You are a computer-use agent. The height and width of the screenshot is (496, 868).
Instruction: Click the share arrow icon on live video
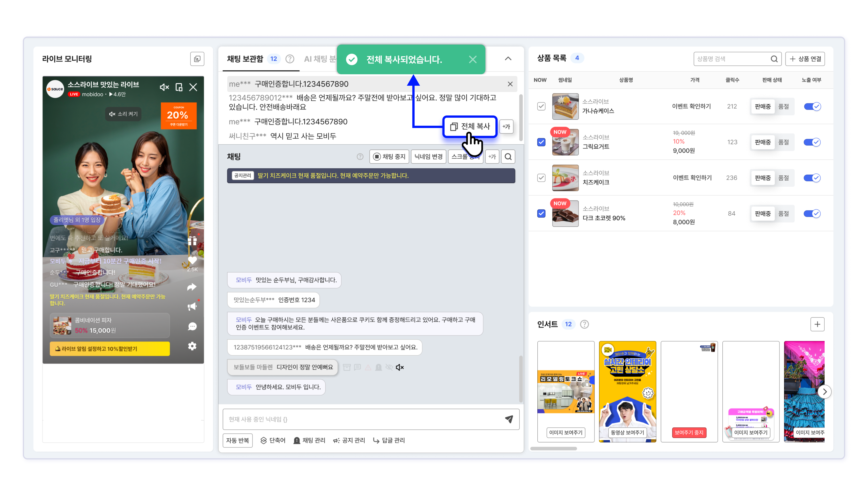(192, 287)
